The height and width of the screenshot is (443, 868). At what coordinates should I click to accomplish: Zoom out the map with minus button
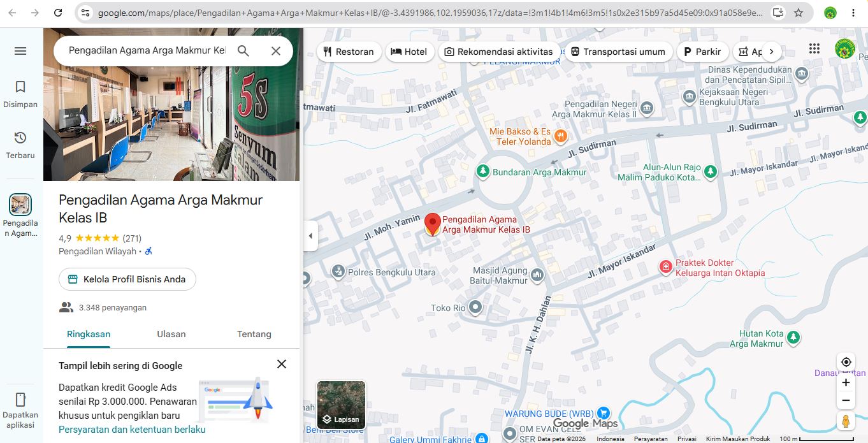point(846,400)
